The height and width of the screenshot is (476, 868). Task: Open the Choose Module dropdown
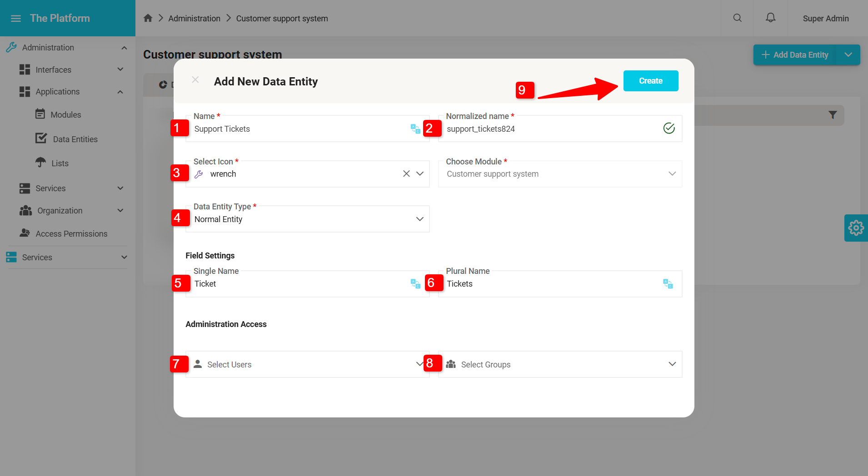tap(672, 174)
